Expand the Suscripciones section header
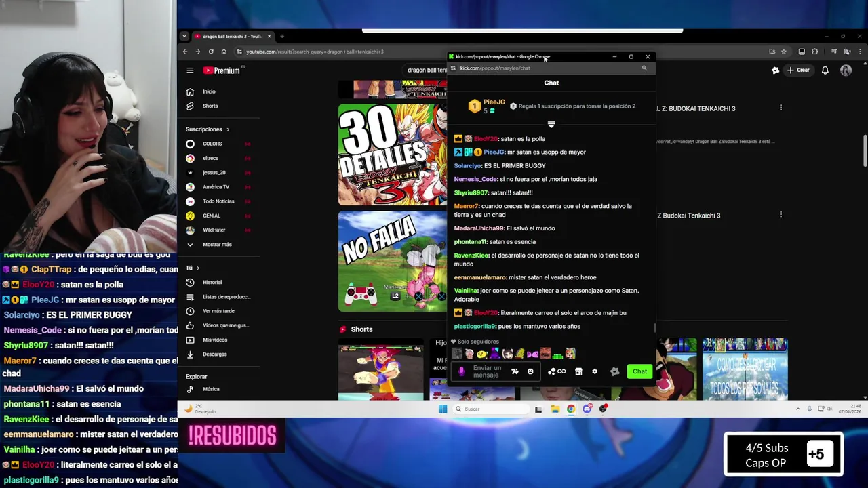868x488 pixels. (x=208, y=129)
